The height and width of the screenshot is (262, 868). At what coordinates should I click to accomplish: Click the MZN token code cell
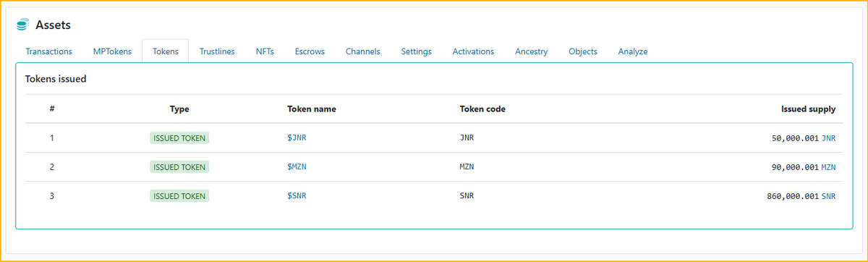pos(467,167)
